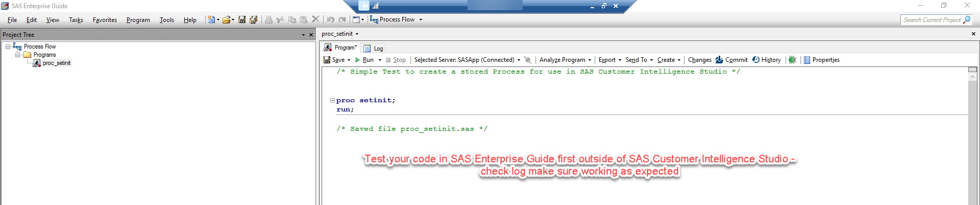
Task: Select proc_setinit in Project Tree
Action: tap(57, 63)
